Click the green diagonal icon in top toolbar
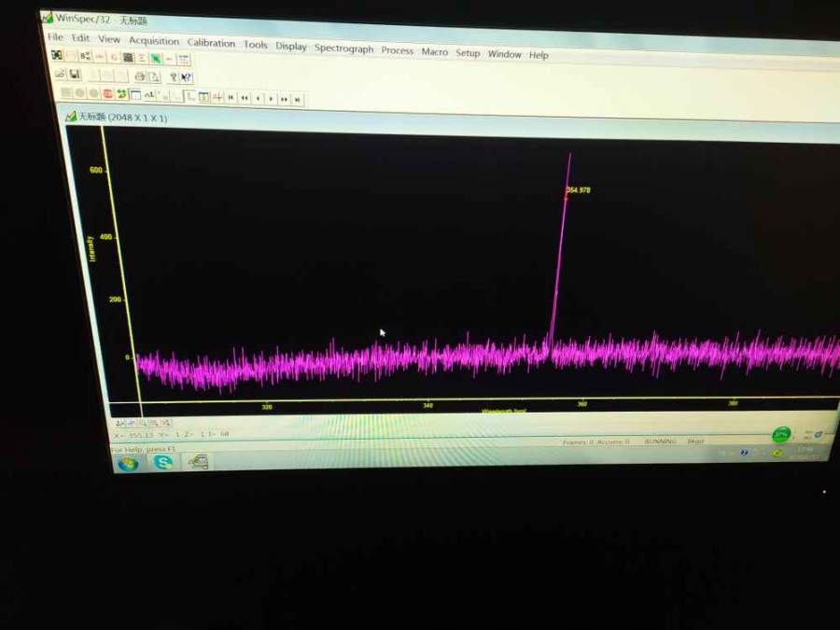The image size is (840, 630). 156,59
